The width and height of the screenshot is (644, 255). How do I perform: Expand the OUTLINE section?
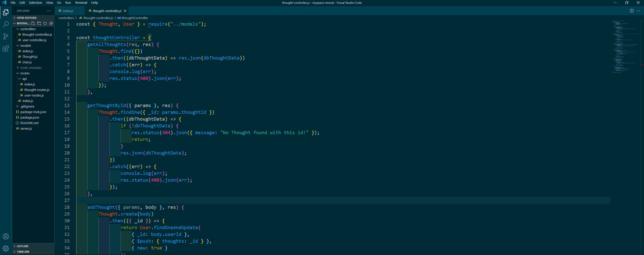pyautogui.click(x=23, y=246)
